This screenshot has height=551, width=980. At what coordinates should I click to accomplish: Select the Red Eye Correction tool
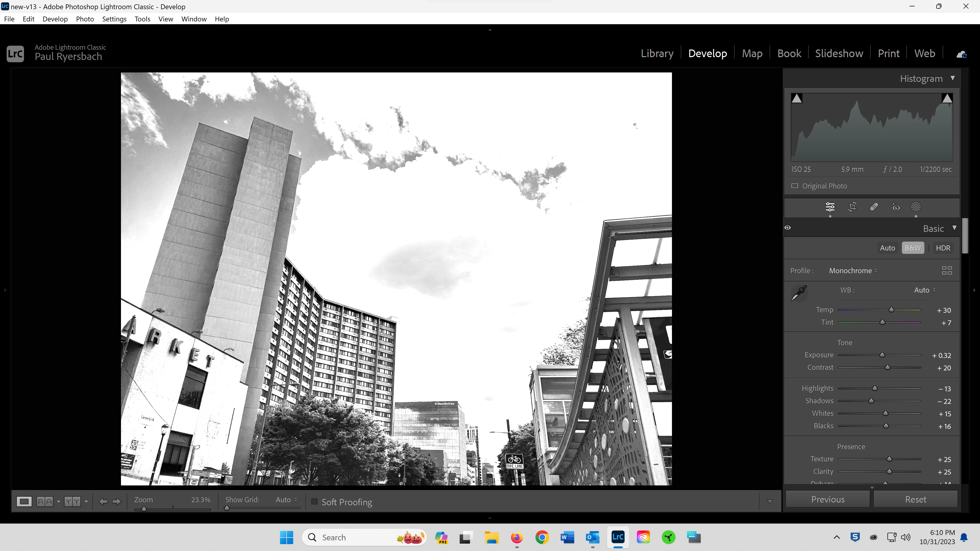pos(896,207)
